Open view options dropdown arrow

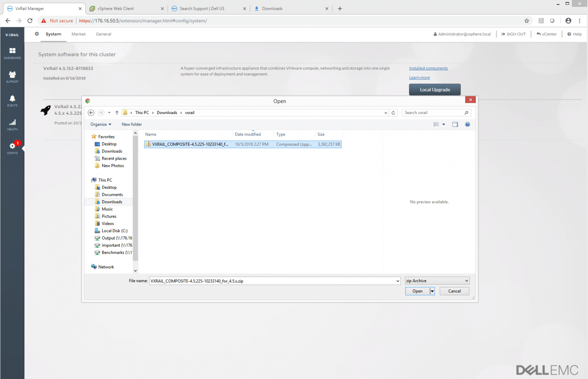[444, 124]
